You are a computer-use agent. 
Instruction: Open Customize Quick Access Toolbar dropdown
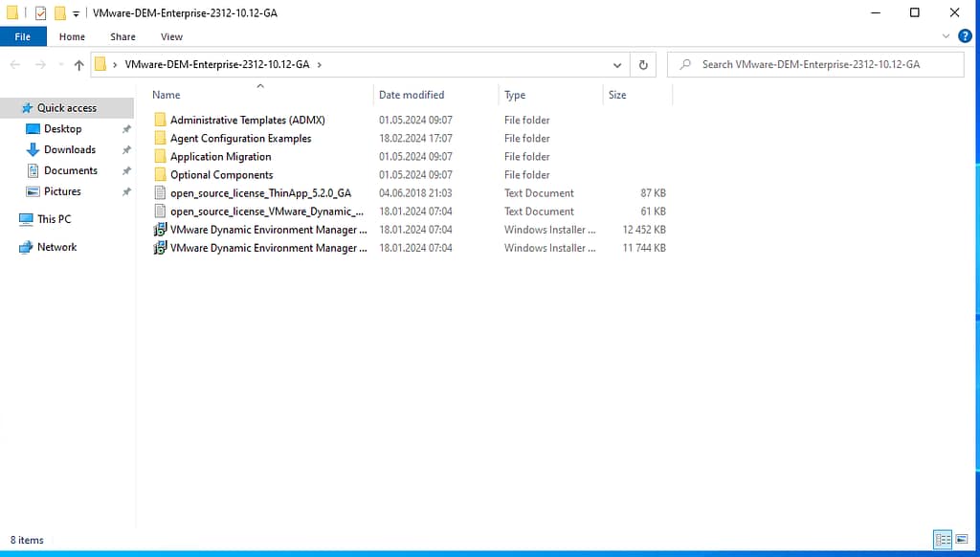[x=77, y=13]
